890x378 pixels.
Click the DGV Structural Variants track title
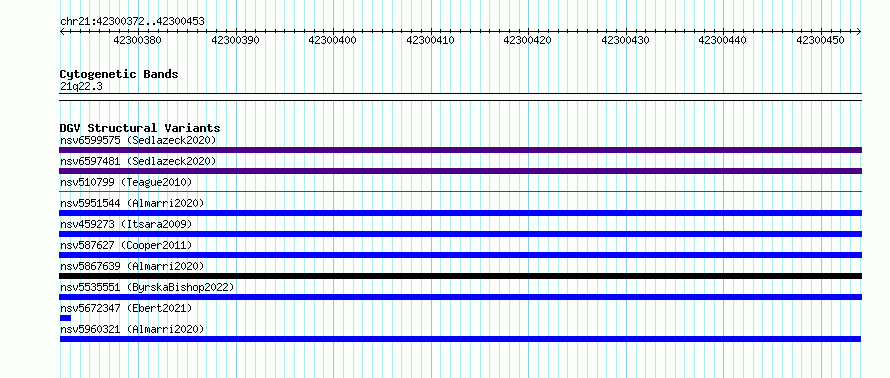pyautogui.click(x=140, y=128)
